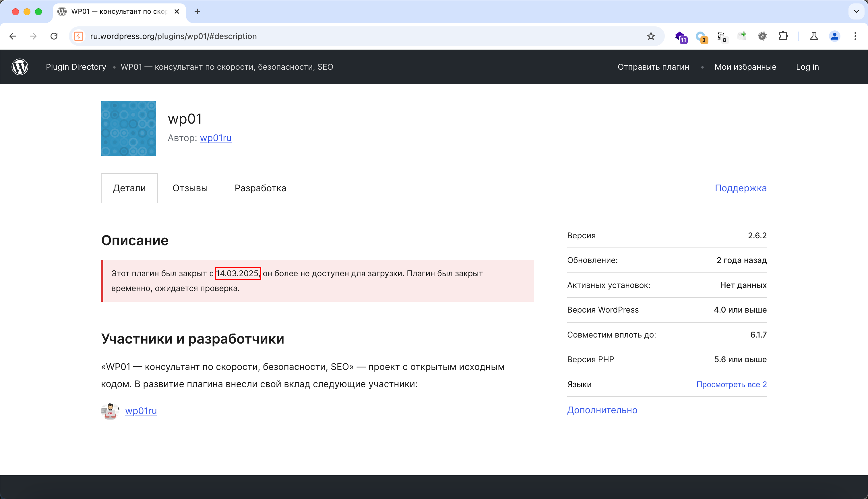This screenshot has height=499, width=868.
Task: Click the Языки label
Action: pos(579,385)
